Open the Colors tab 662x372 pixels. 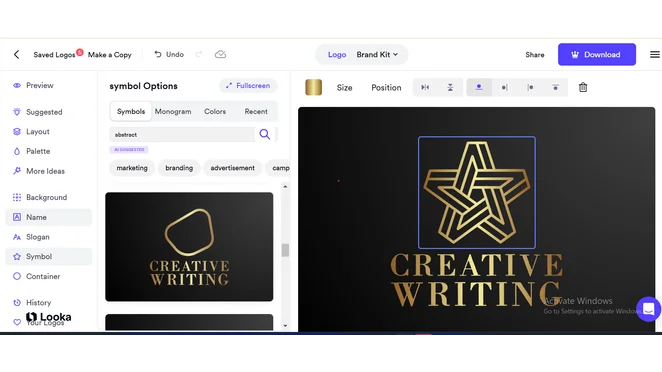click(215, 111)
